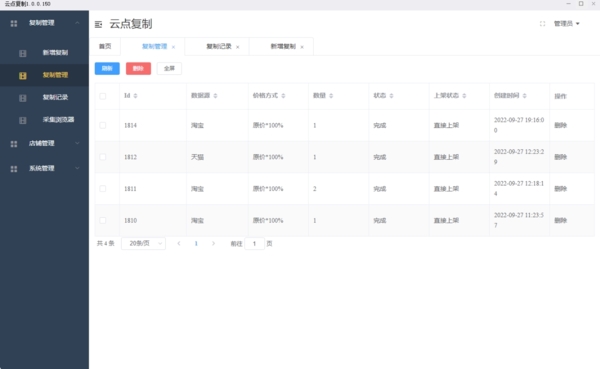Sort by the 上架状态 column arrows
Viewport: 600px width, 369px height.
tap(464, 96)
